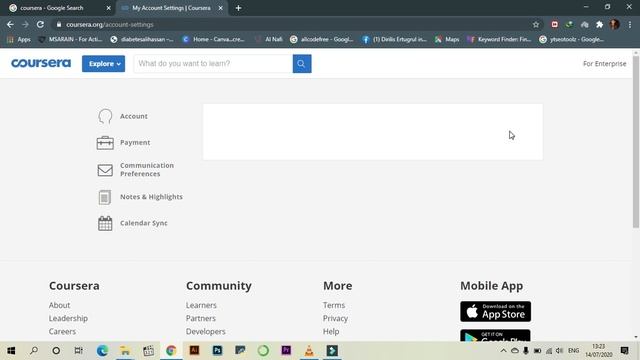
Task: Open the Payment briefcase icon
Action: 105,142
